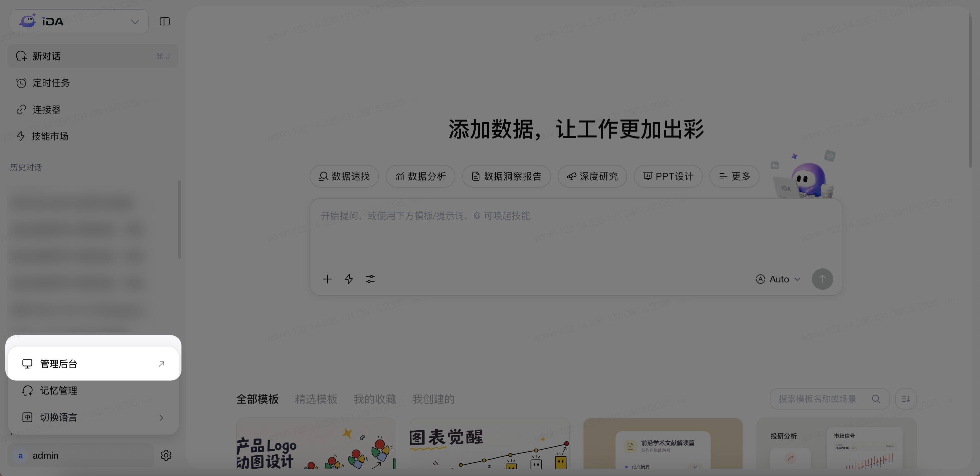Expand 更多 options chip
The image size is (980, 476).
pyautogui.click(x=734, y=176)
